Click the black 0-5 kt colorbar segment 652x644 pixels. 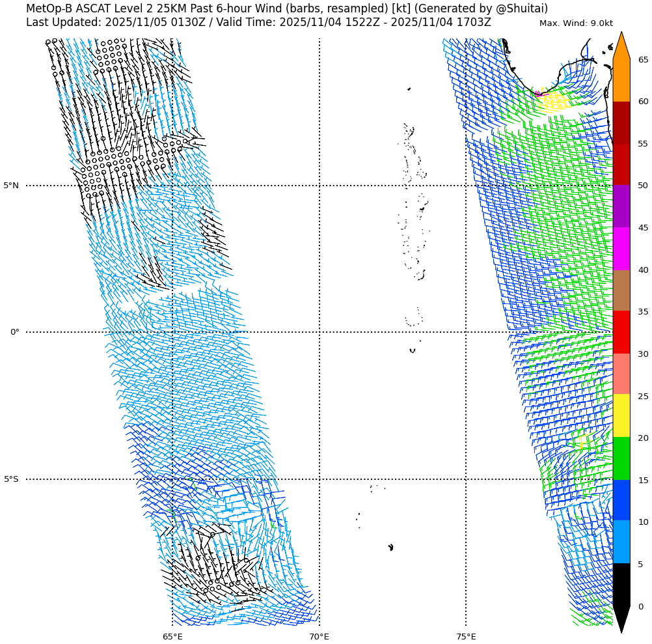click(x=621, y=585)
